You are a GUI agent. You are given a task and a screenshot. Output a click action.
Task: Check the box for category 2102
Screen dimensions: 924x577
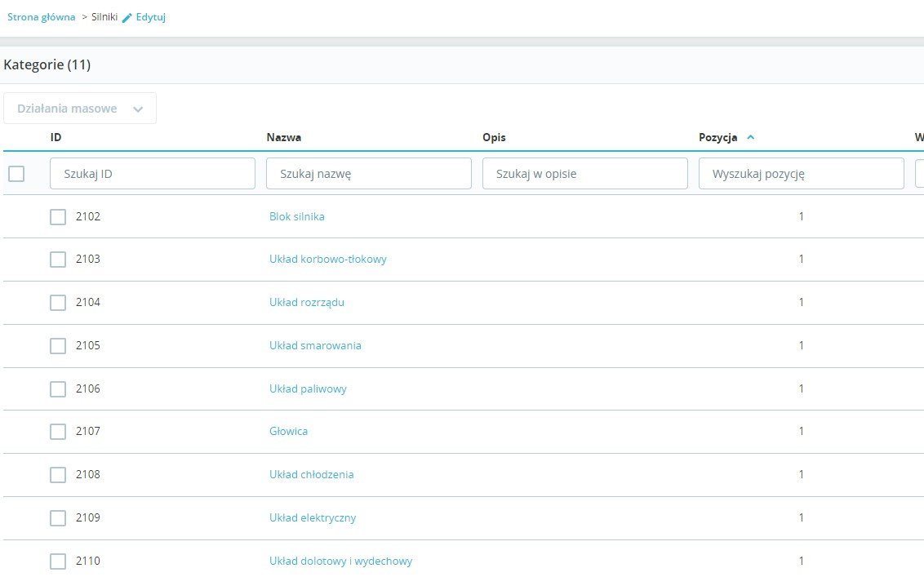click(x=58, y=216)
